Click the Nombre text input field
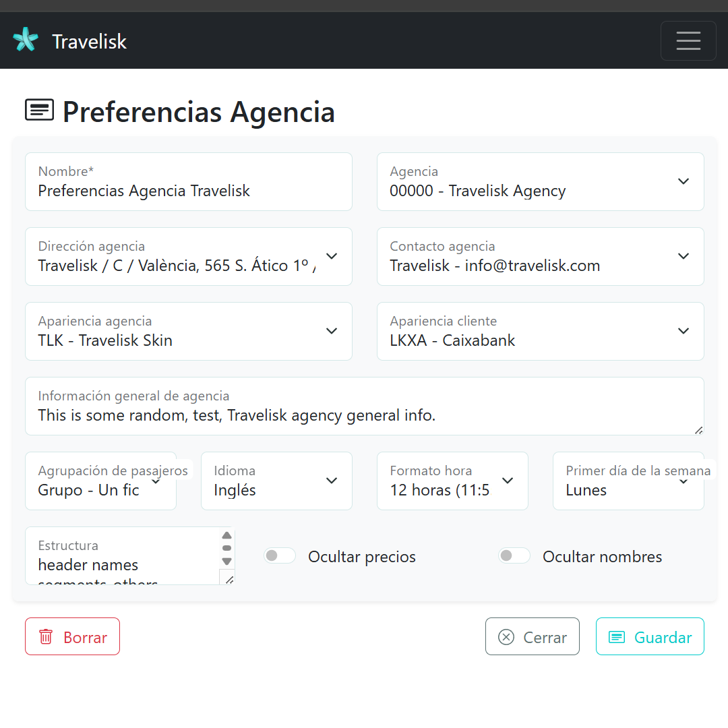728x728 pixels. coord(189,181)
